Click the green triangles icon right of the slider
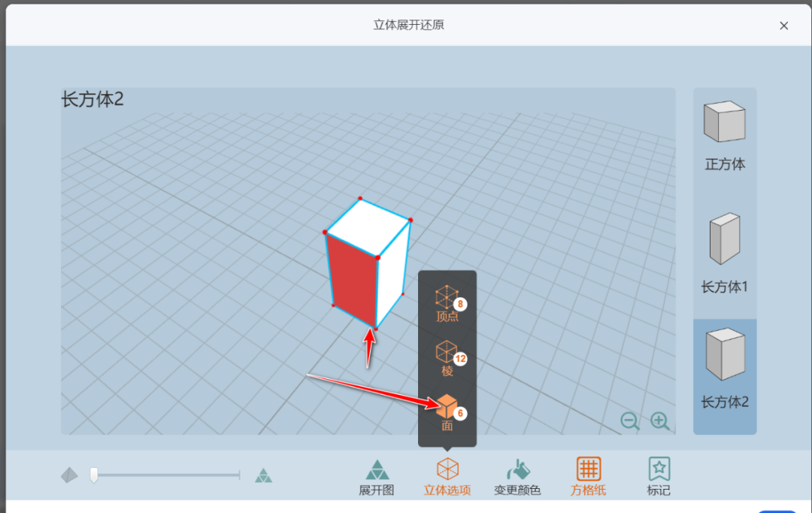The height and width of the screenshot is (513, 812). coord(262,475)
